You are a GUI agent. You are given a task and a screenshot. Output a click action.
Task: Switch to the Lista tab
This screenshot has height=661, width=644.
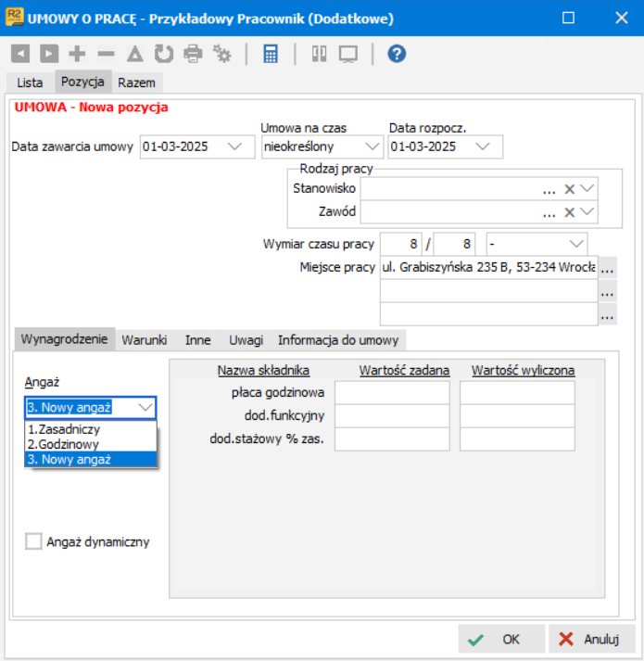tap(30, 83)
